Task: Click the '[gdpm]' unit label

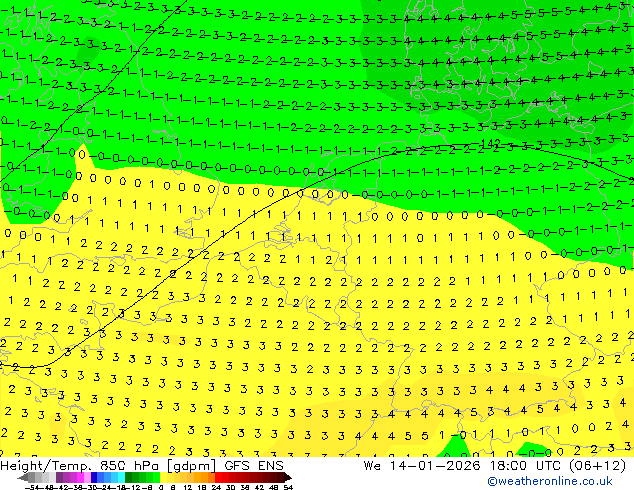Action: point(192,466)
